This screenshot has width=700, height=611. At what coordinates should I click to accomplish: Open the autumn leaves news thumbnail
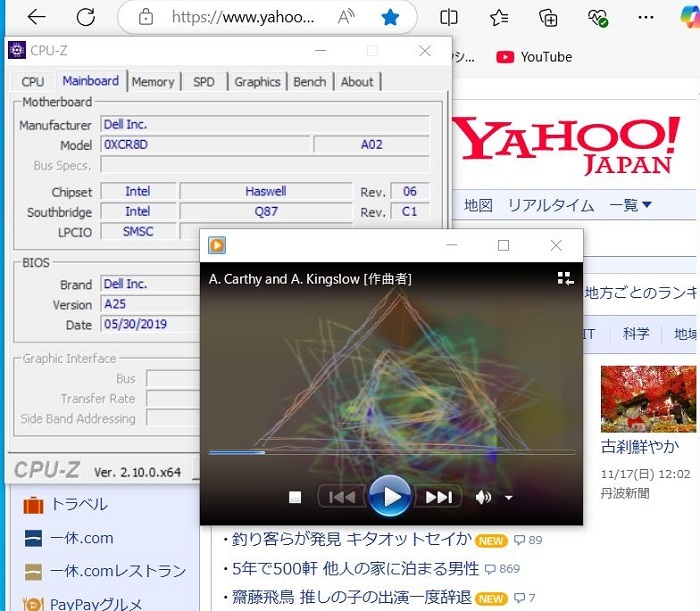[648, 399]
